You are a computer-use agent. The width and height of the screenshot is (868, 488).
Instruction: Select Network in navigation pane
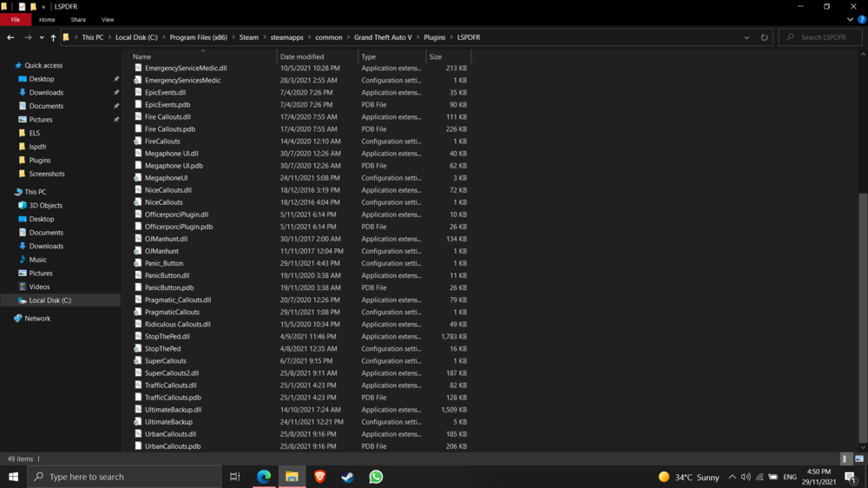(x=37, y=319)
